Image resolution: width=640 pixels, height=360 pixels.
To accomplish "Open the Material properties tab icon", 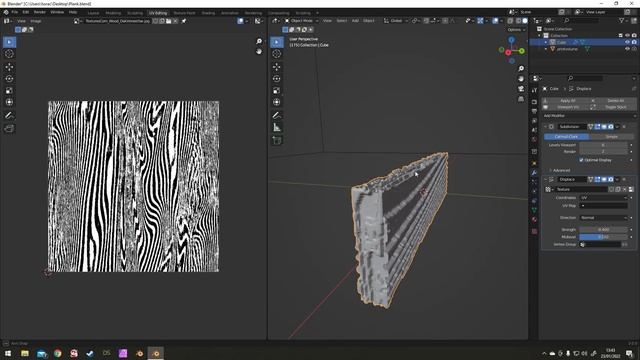I will [x=534, y=220].
